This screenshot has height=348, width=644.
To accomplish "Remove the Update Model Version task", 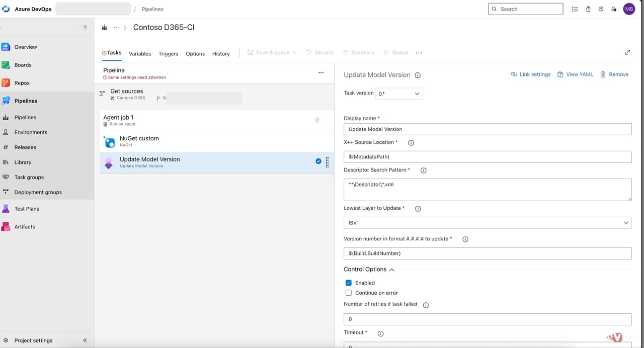I will (614, 74).
